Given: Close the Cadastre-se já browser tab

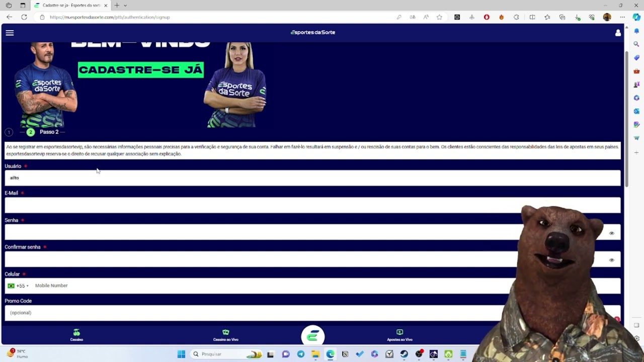Looking at the screenshot, I should tap(106, 5).
